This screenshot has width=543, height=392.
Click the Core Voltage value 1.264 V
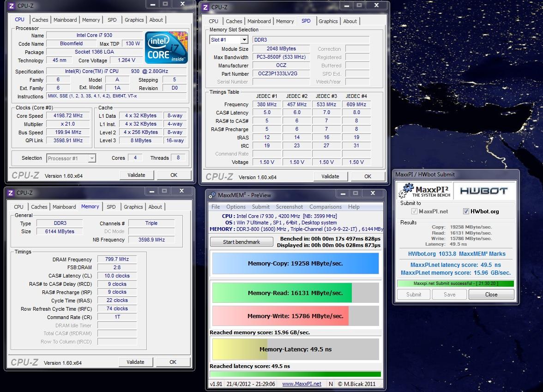pos(127,60)
